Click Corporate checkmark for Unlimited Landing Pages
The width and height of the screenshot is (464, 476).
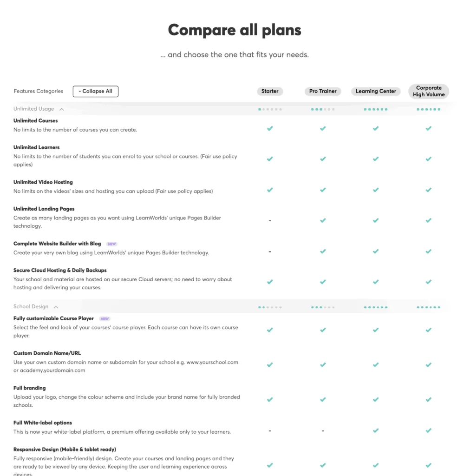point(428,220)
